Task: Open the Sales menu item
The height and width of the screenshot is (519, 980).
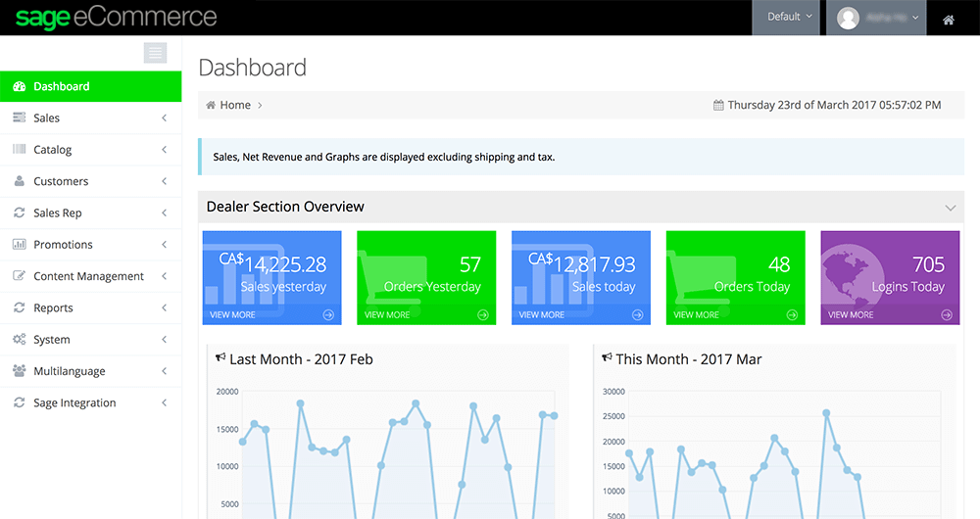Action: (x=90, y=118)
